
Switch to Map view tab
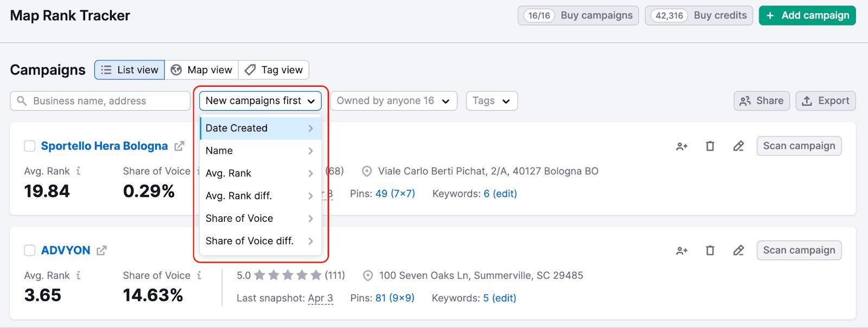point(202,70)
